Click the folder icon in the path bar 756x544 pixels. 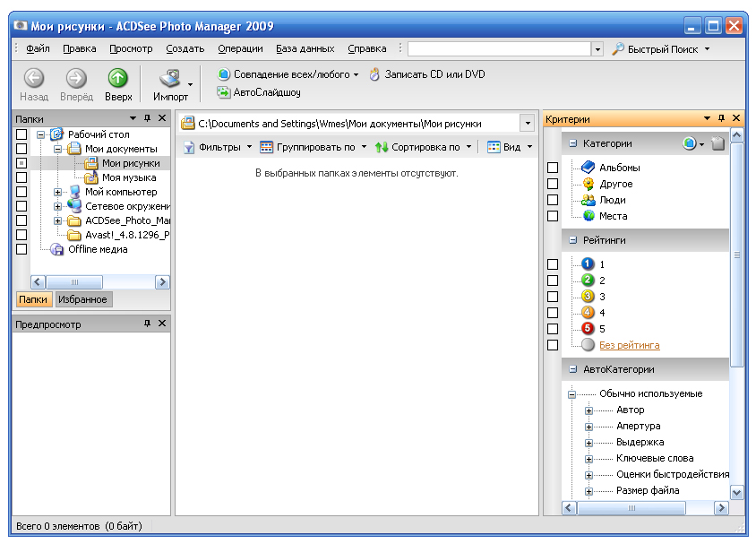coord(187,124)
